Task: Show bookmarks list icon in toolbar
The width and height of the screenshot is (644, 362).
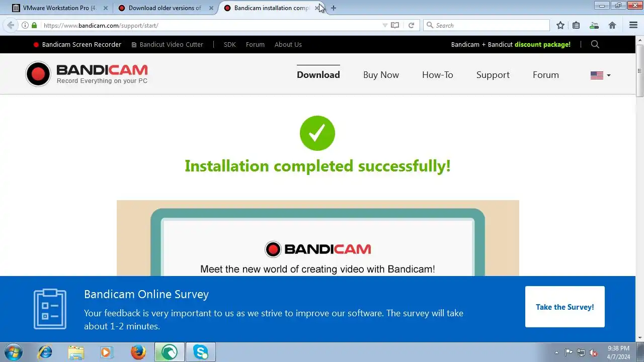Action: coord(576,25)
